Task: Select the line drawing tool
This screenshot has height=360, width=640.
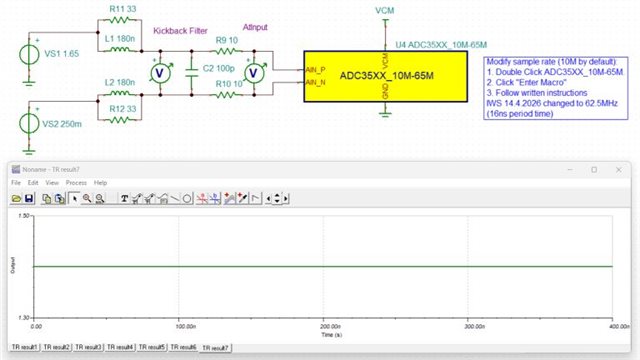Action: 175,199
